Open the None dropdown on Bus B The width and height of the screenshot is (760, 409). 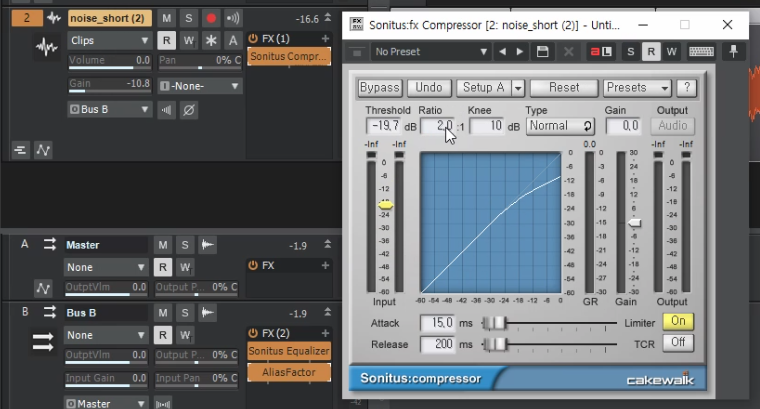click(x=106, y=335)
